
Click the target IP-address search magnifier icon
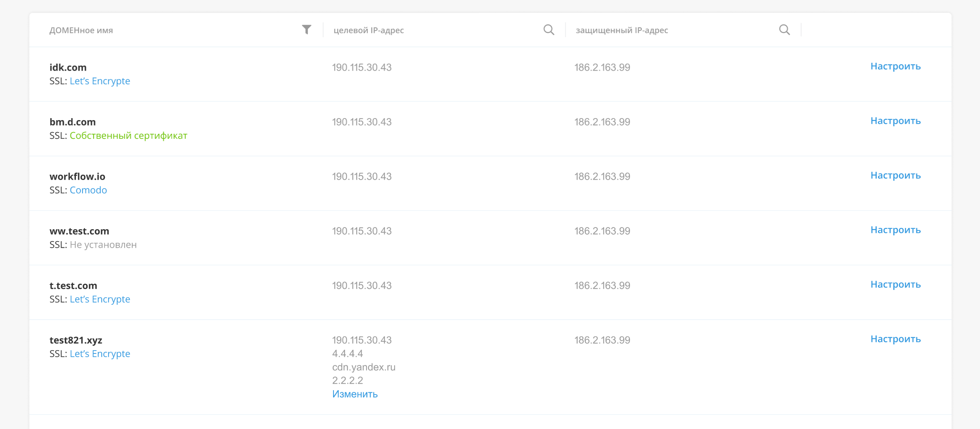pos(549,30)
